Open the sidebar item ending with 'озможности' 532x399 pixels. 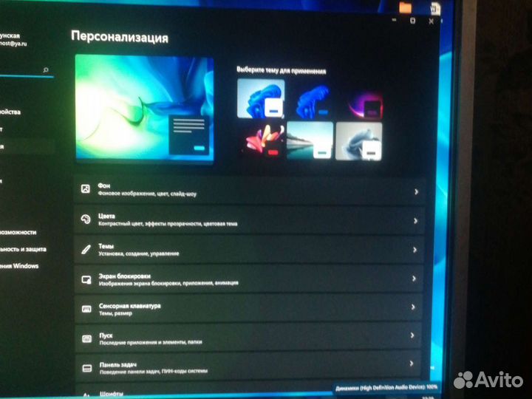point(18,233)
